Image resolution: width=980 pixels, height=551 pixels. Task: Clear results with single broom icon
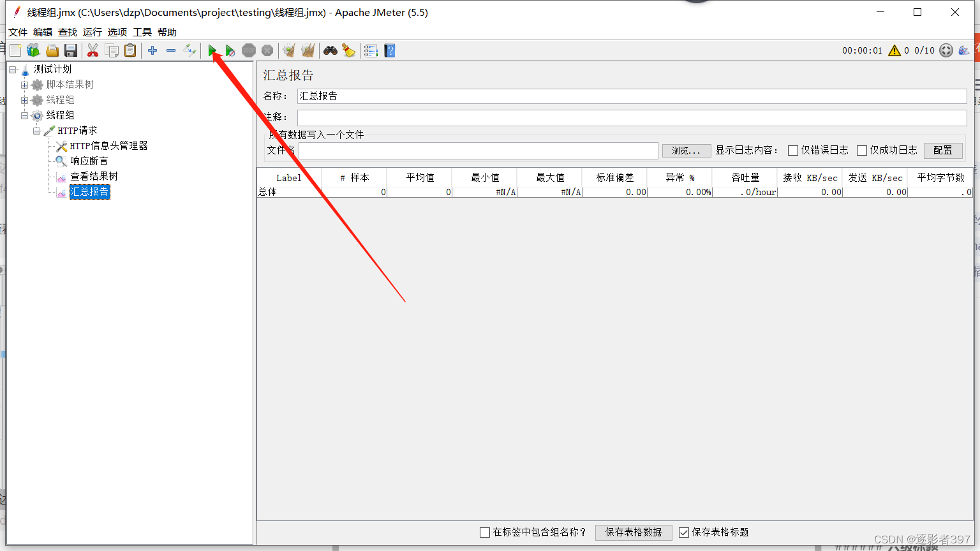click(x=289, y=50)
